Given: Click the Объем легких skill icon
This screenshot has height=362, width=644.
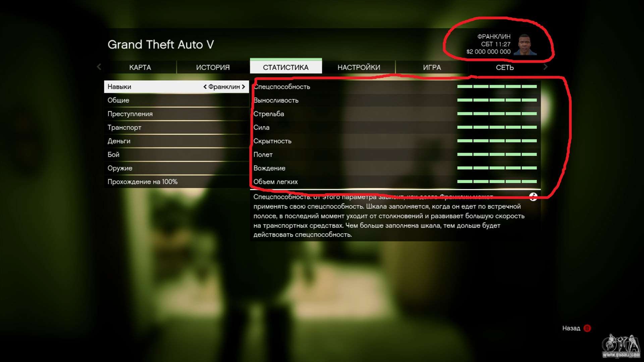Looking at the screenshot, I should point(276,181).
